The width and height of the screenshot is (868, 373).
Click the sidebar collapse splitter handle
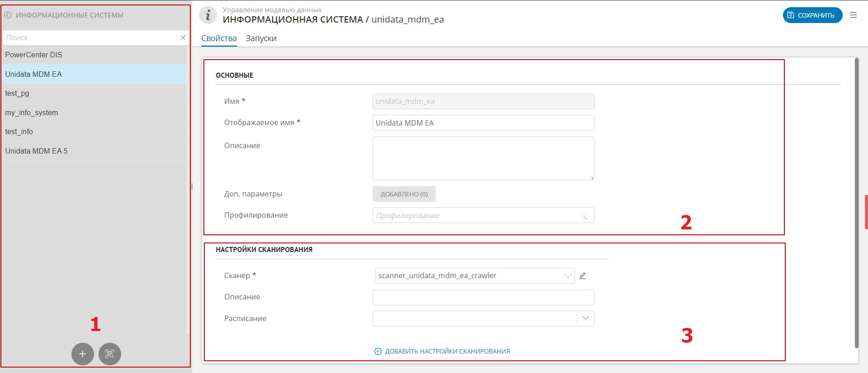[192, 186]
